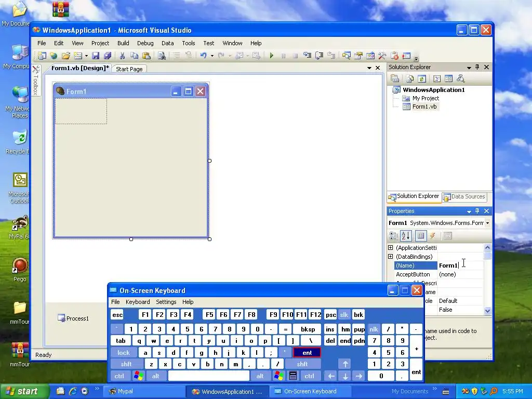This screenshot has width=532, height=399.
Task: Open the Debug menu
Action: [x=145, y=43]
